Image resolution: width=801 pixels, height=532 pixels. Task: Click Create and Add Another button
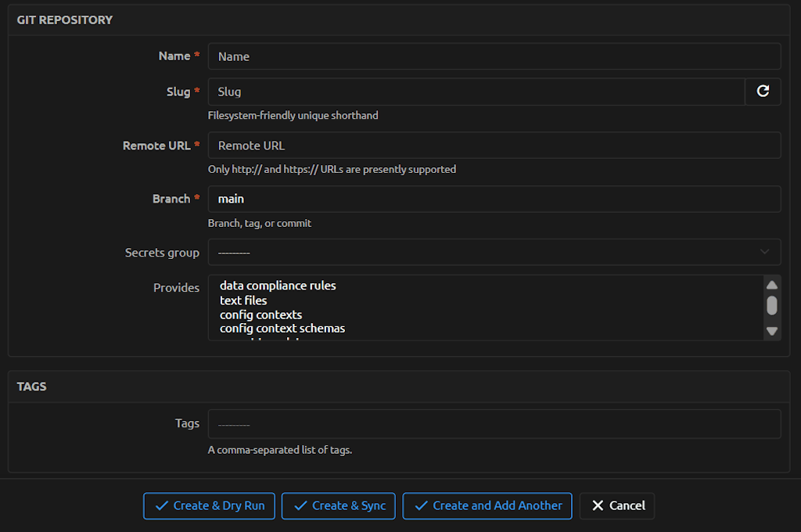(x=487, y=506)
